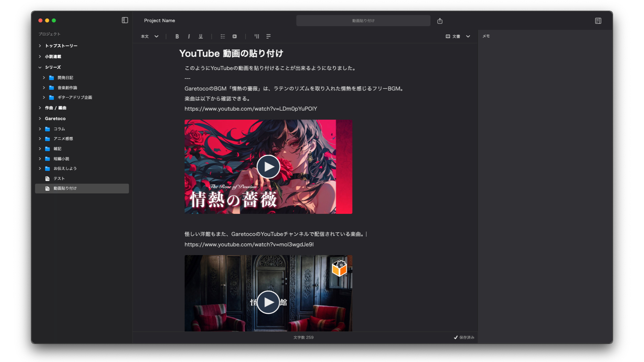The height and width of the screenshot is (362, 644).
Task: Select the トップストーリー label
Action: click(x=61, y=46)
